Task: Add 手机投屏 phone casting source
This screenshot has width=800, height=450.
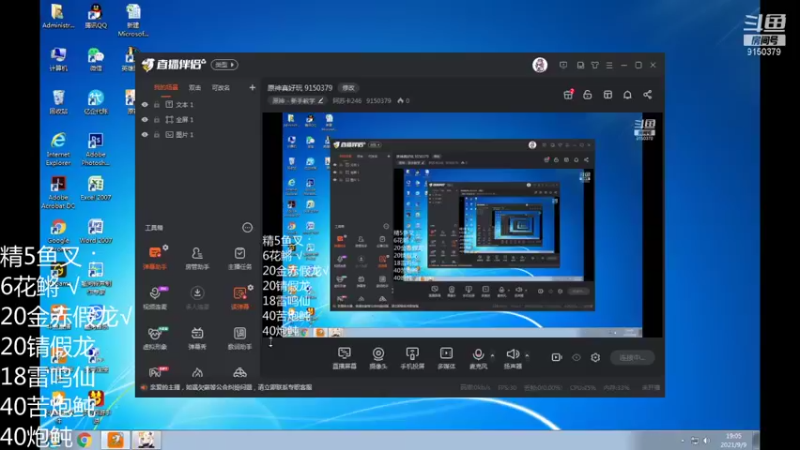Action: (x=412, y=358)
